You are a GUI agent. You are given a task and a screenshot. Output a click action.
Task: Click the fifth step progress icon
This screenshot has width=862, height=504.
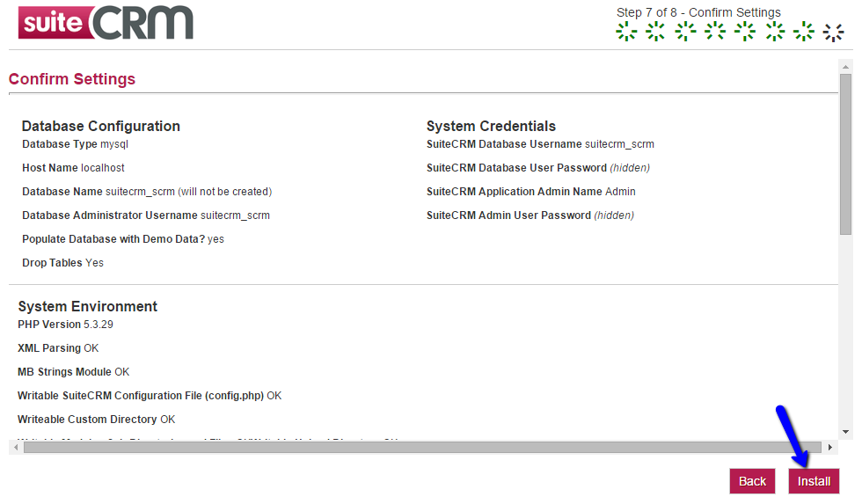click(x=745, y=32)
